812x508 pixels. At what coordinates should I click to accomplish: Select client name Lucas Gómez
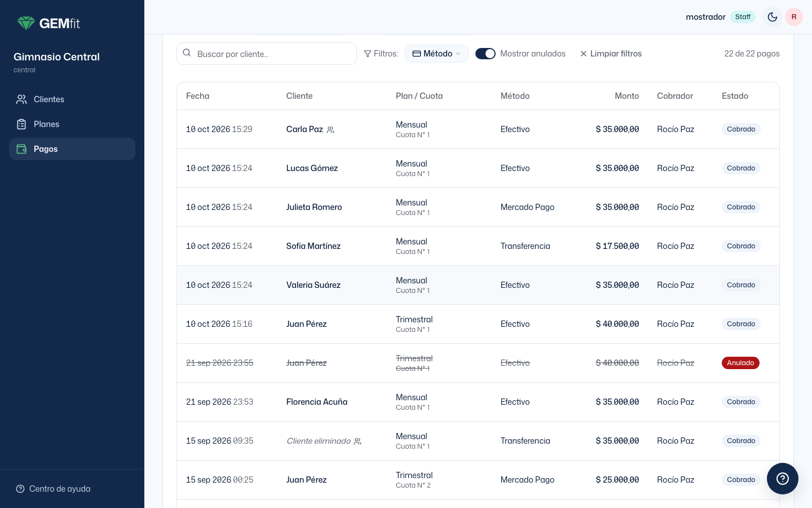click(312, 168)
